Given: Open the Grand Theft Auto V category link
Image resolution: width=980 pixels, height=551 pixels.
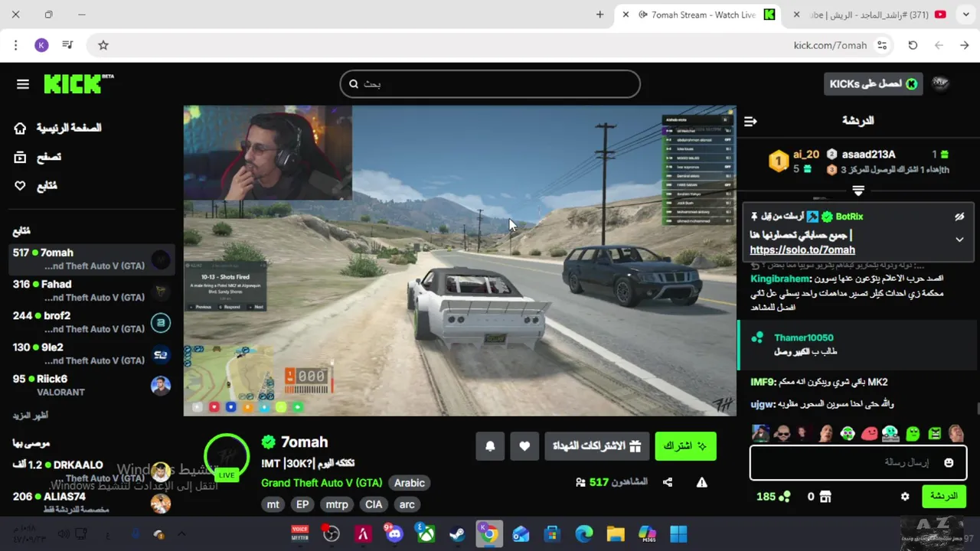Looking at the screenshot, I should 322,483.
